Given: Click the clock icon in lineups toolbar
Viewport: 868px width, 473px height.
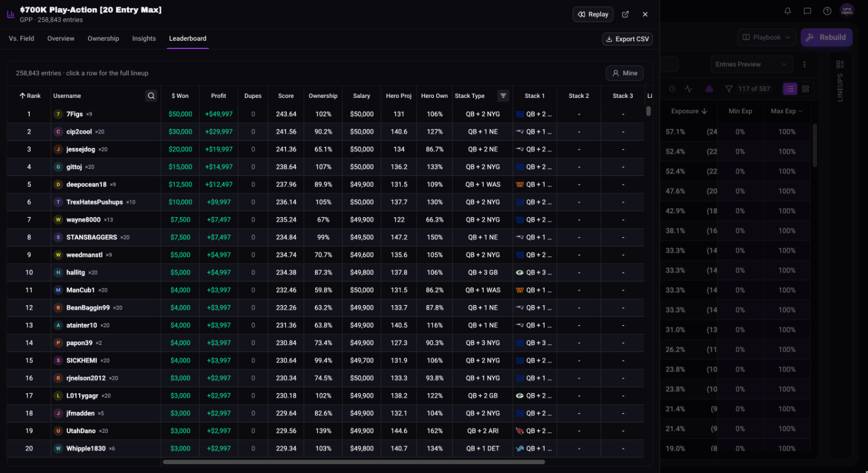Looking at the screenshot, I should tap(672, 89).
